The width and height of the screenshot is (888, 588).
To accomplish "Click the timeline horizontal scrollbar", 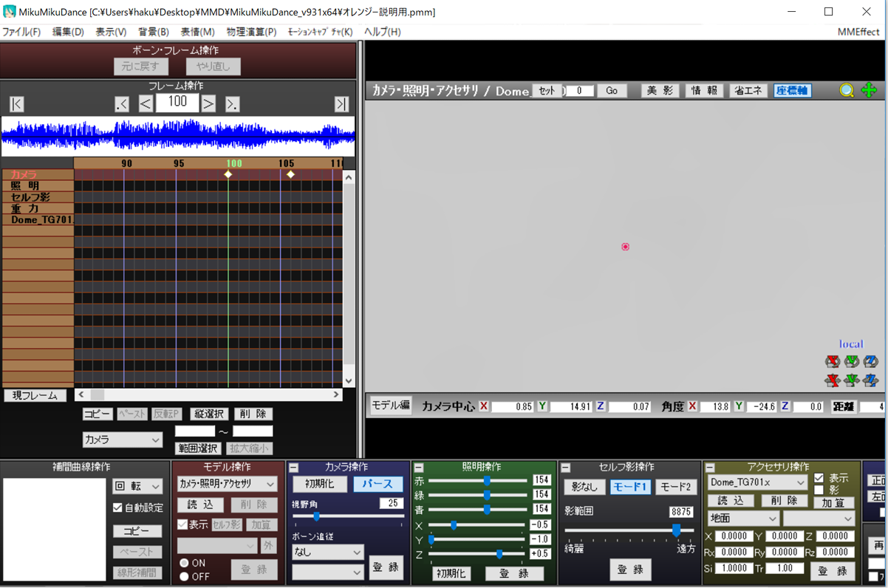I will click(x=209, y=395).
